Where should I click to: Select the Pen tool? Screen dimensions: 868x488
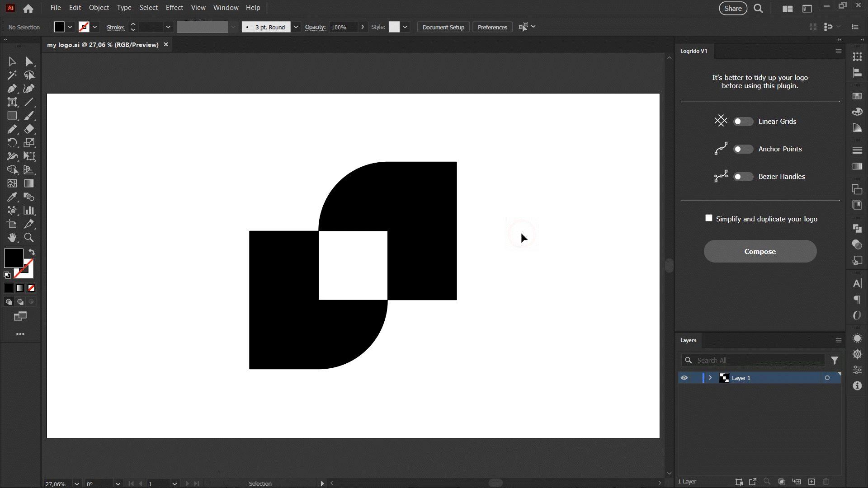(x=12, y=89)
